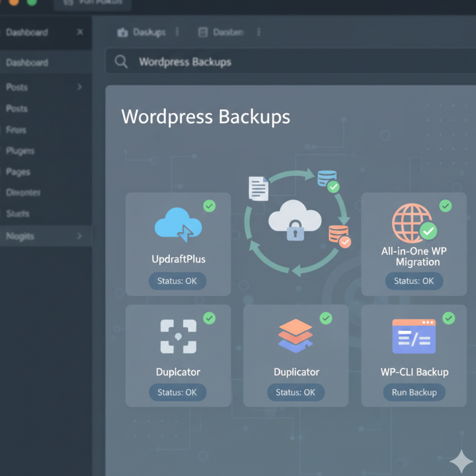Open Frors in the sidebar
This screenshot has width=476, height=476.
point(16,130)
